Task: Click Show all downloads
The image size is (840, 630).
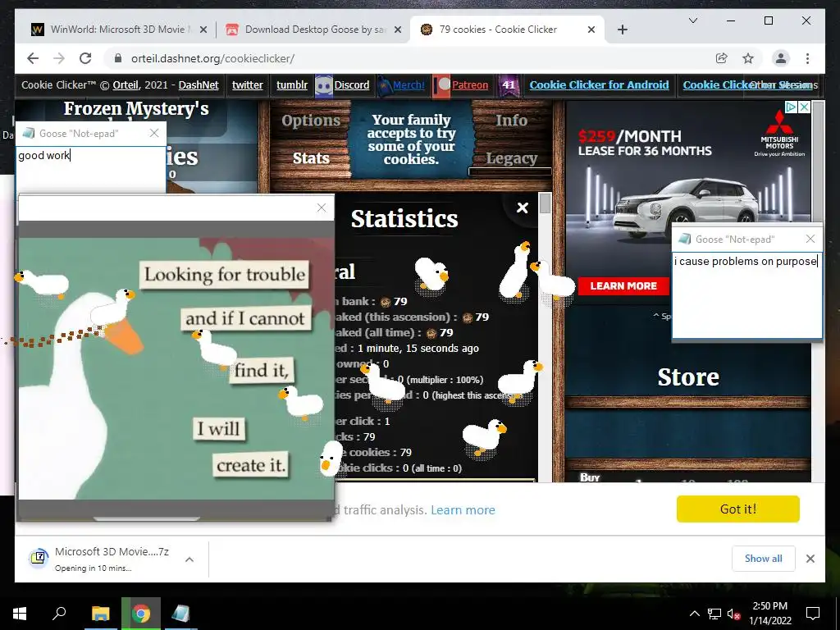Action: tap(763, 558)
